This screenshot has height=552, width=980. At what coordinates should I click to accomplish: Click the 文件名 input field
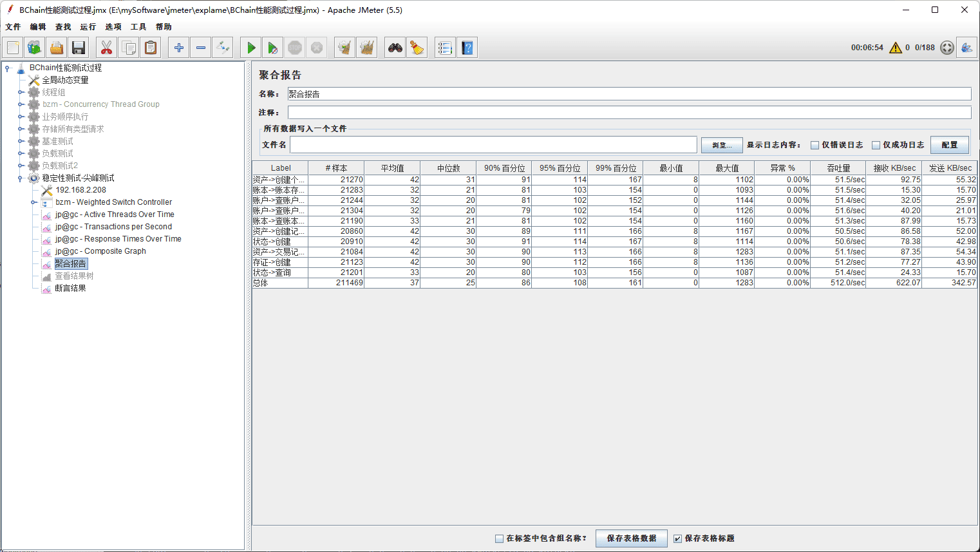pyautogui.click(x=493, y=145)
